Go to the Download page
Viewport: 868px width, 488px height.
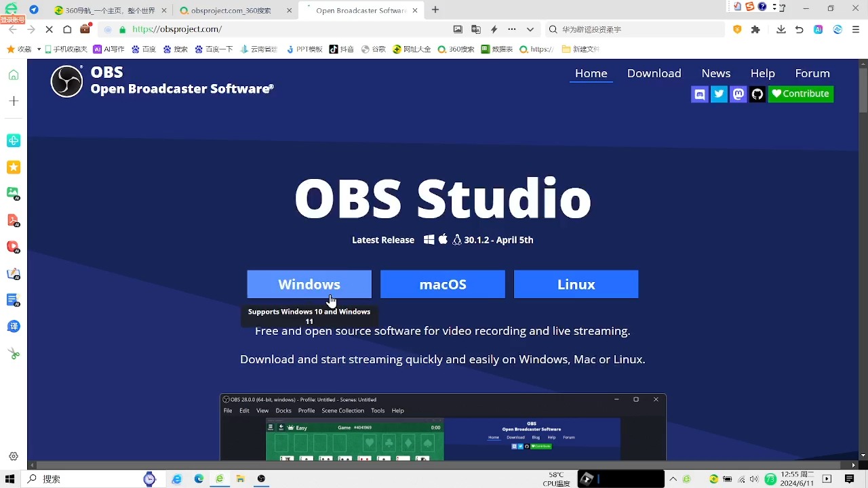click(654, 73)
